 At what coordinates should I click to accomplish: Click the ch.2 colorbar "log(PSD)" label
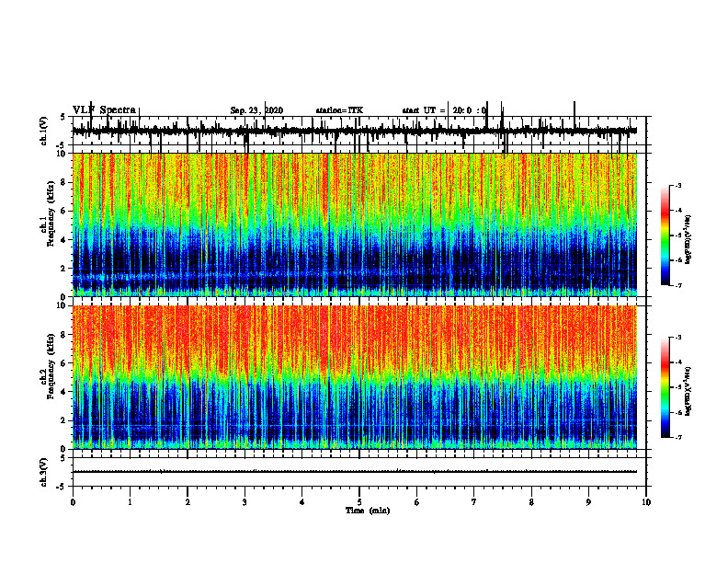[x=688, y=391]
